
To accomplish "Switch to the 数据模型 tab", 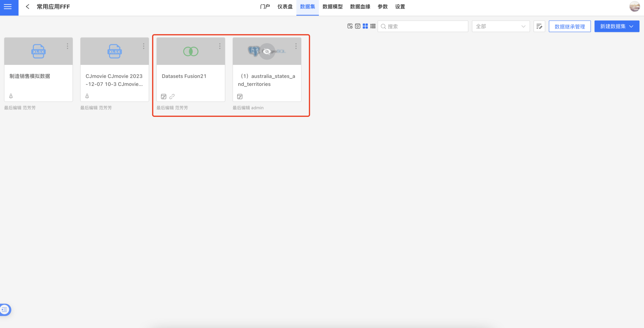I will (332, 7).
